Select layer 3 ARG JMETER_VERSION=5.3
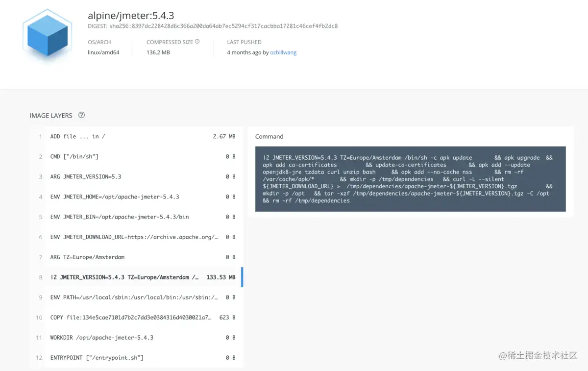Screen dimensions: 588x371 tap(136, 176)
